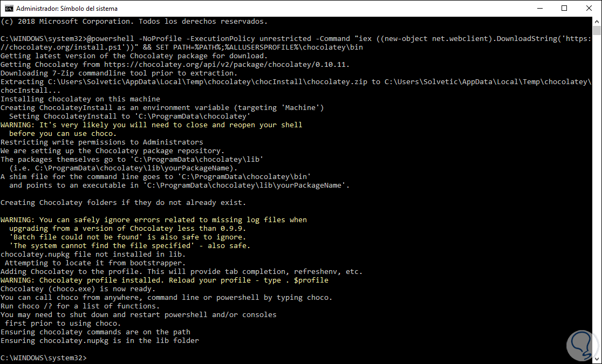
Task: Click 'A shim file for the command line' line
Action: pos(155,177)
